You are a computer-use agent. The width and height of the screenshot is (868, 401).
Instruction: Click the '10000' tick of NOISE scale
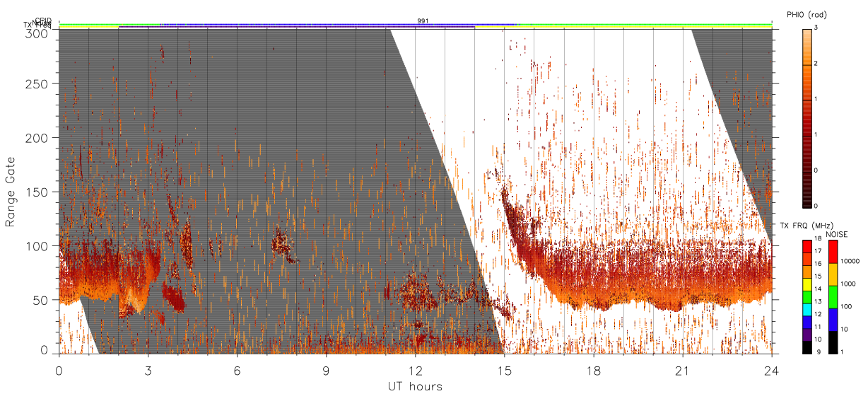coord(850,262)
